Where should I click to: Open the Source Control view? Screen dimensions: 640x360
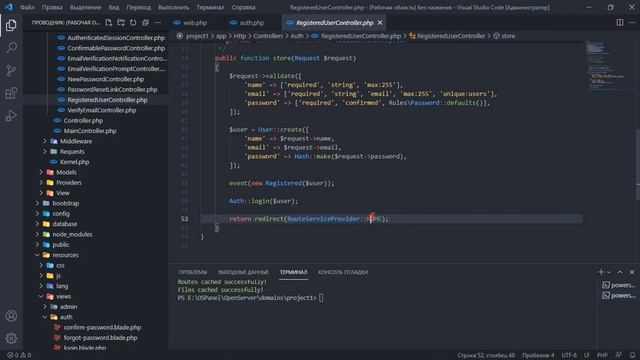pos(11,70)
